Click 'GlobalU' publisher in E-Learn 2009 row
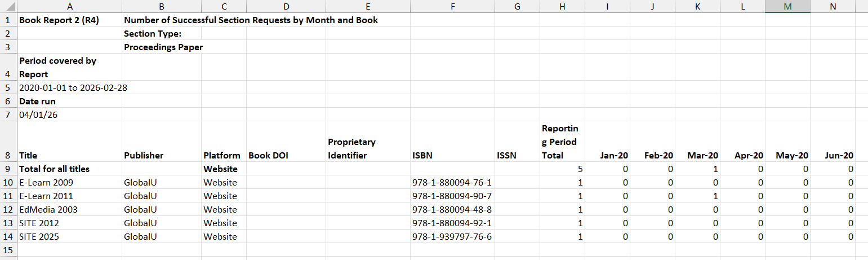The height and width of the screenshot is (260, 868). pos(162,182)
